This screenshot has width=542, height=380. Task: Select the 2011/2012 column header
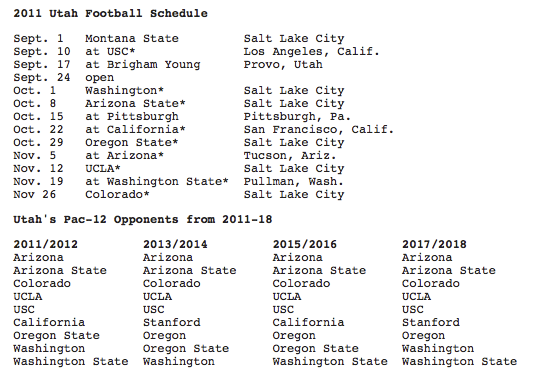tap(45, 244)
